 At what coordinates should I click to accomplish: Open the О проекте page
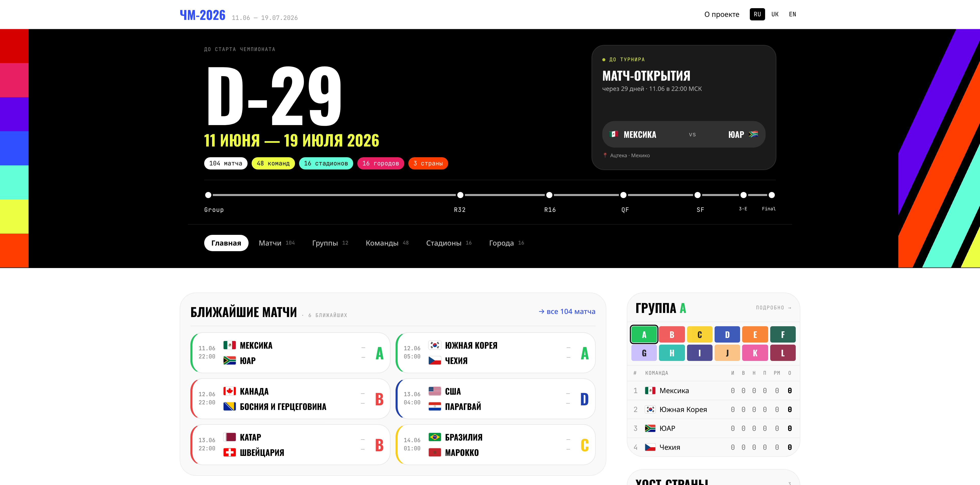point(721,15)
